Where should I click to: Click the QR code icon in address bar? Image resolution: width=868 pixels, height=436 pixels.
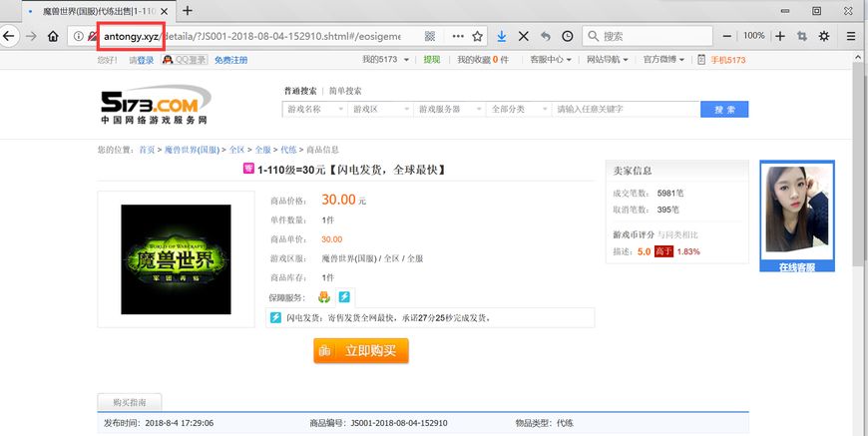pyautogui.click(x=430, y=36)
